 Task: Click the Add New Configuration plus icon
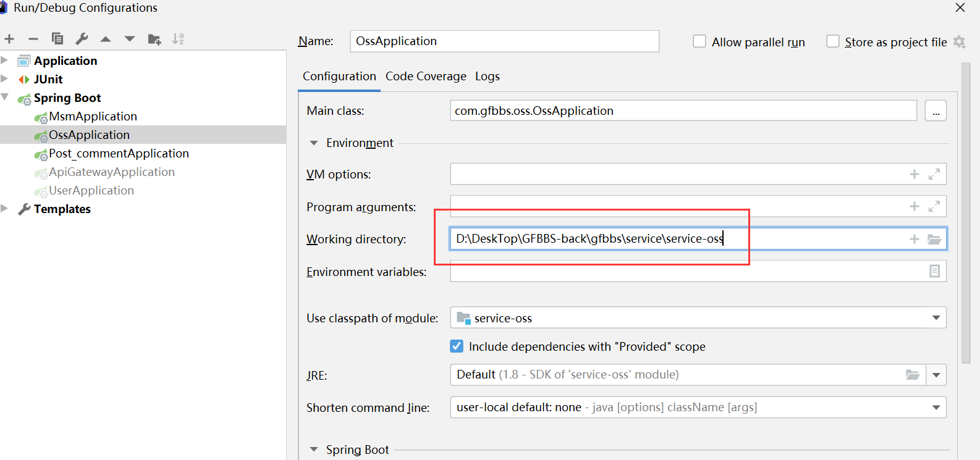click(9, 39)
